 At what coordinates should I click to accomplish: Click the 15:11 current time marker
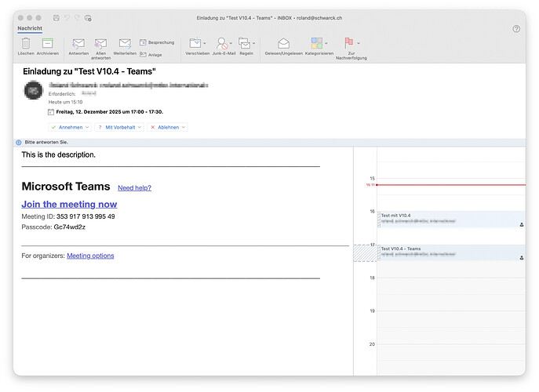pos(370,185)
